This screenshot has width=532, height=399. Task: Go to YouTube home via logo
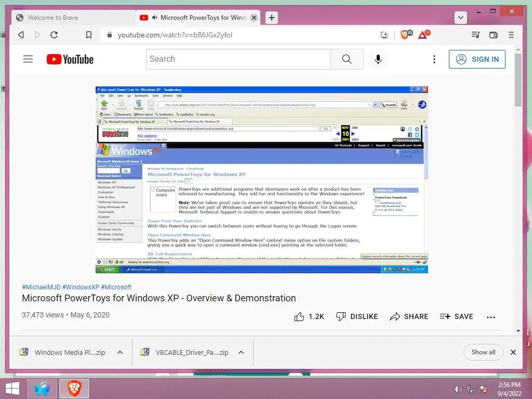70,59
